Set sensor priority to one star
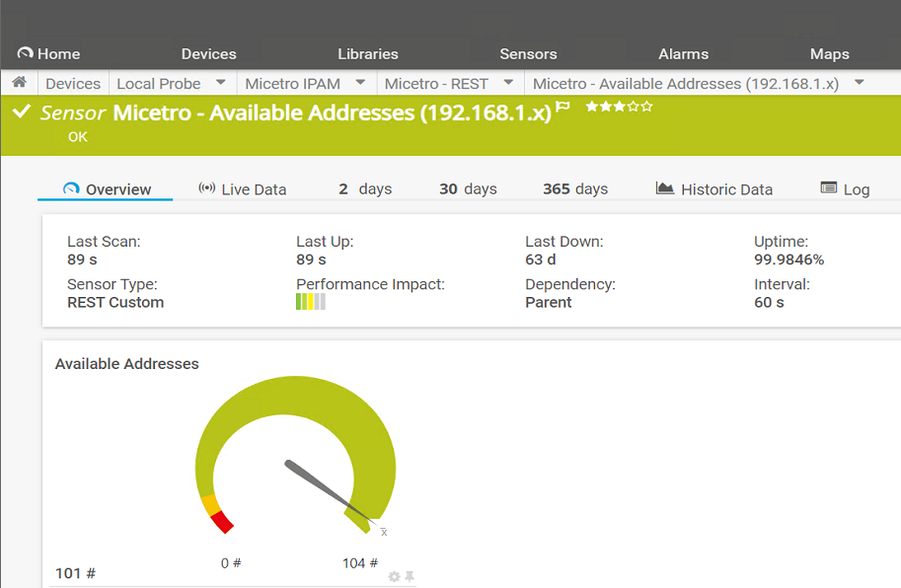Image resolution: width=901 pixels, height=588 pixels. click(592, 107)
